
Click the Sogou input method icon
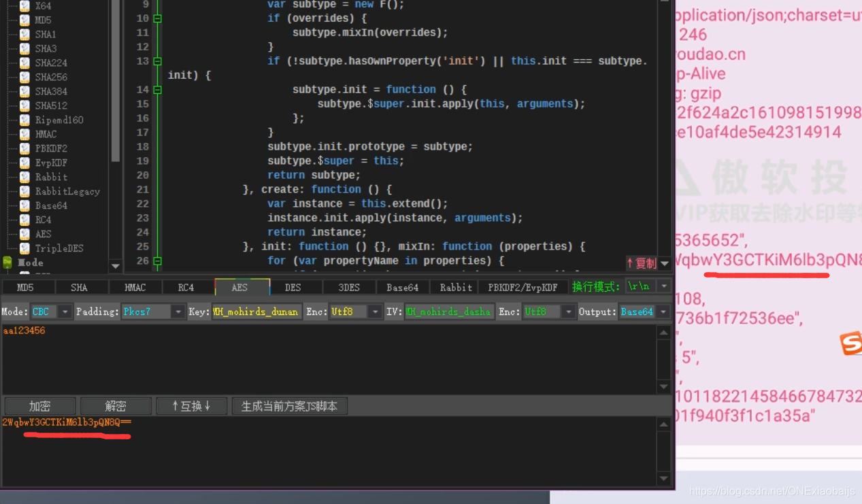[x=851, y=343]
